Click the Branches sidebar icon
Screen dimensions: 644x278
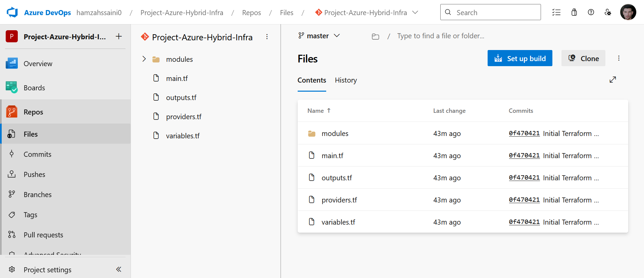click(x=12, y=194)
